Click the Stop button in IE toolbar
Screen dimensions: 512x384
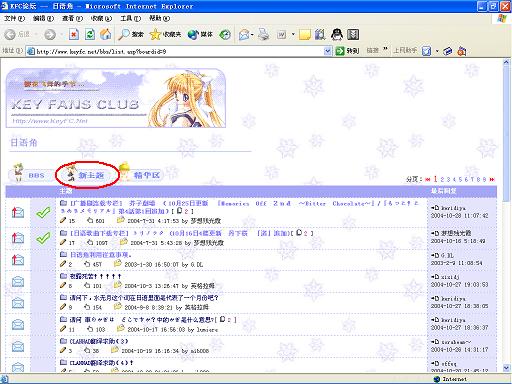click(x=74, y=34)
